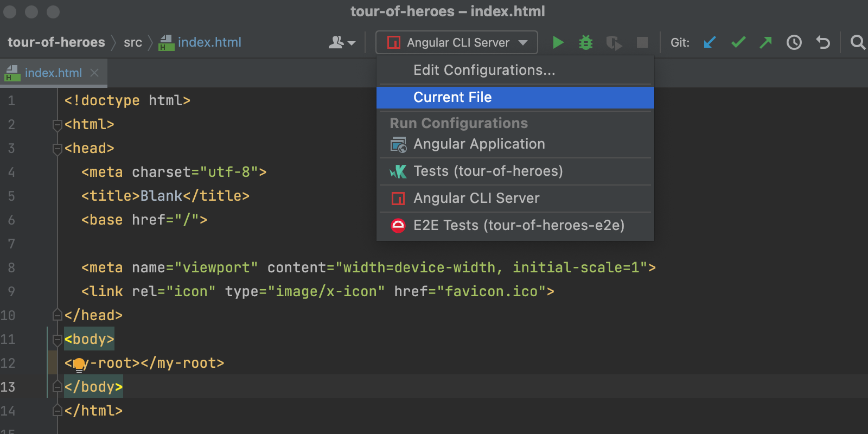
Task: Collapse the Angular CLI Server configuration dropdown
Action: [x=457, y=42]
